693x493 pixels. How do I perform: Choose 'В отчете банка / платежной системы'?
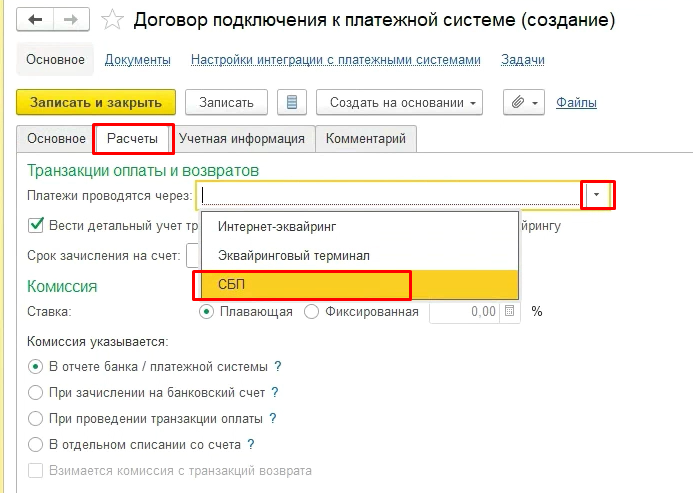pyautogui.click(x=35, y=367)
